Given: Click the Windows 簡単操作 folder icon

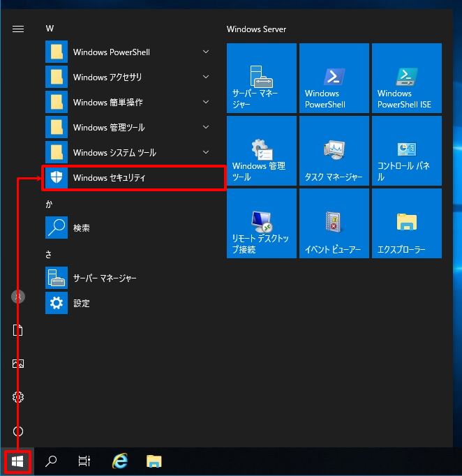Looking at the screenshot, I should click(57, 102).
